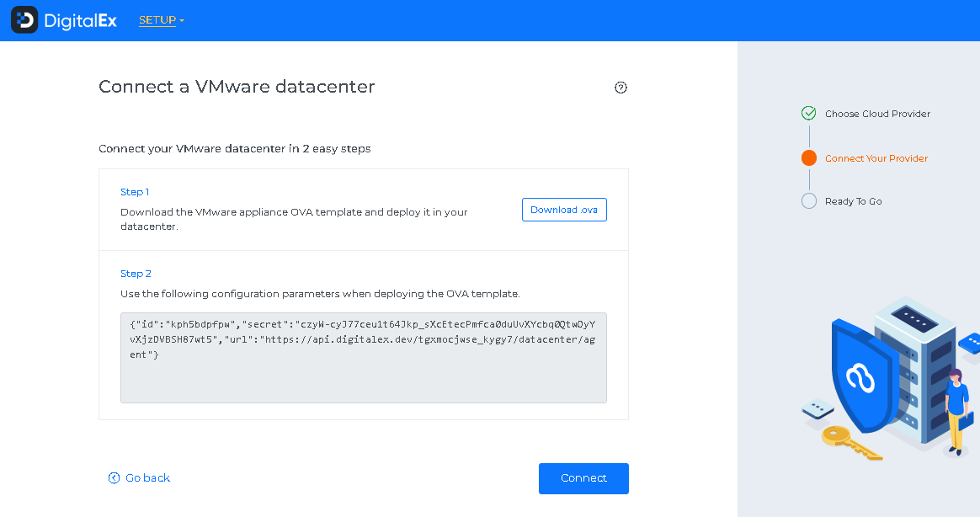Click the Connect a VMware datacenter title
Screen dimensions: 980x517
[237, 86]
